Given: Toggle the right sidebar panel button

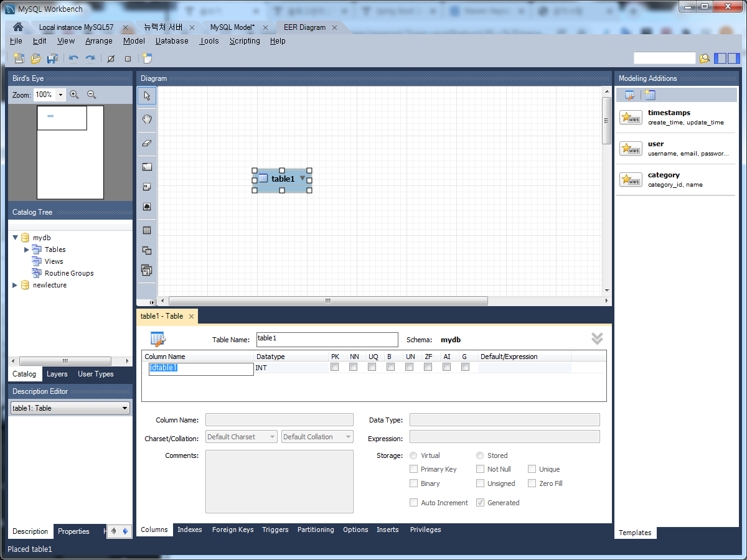Looking at the screenshot, I should 733,58.
